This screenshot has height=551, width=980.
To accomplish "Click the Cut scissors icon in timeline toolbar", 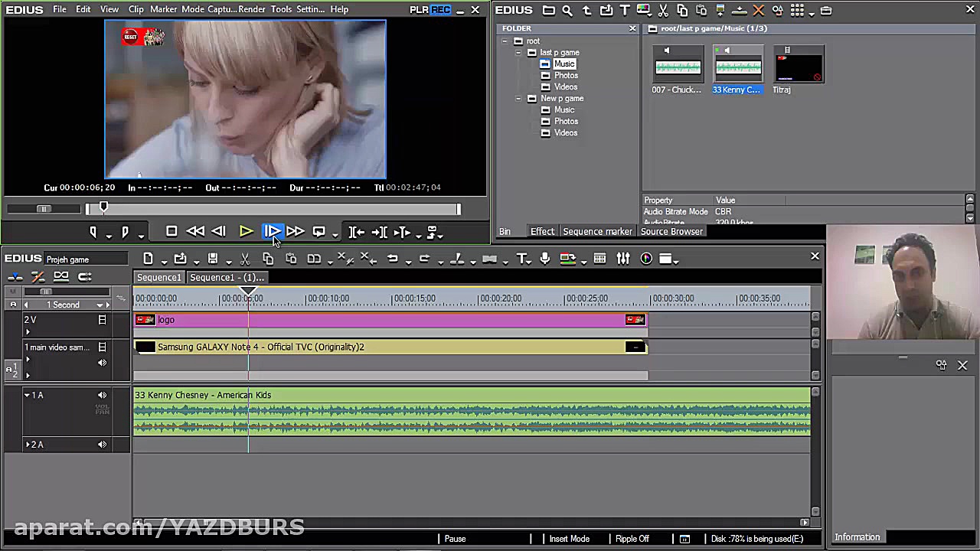I will (x=245, y=259).
